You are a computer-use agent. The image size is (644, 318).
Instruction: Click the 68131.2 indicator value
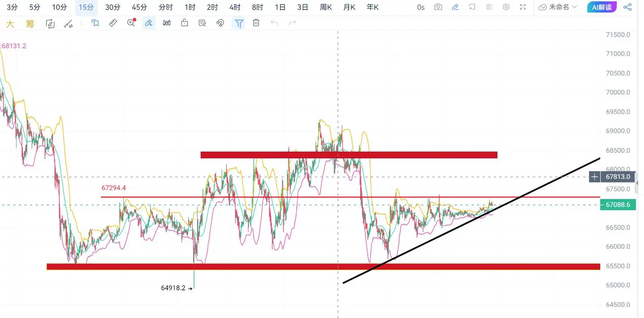tap(13, 46)
